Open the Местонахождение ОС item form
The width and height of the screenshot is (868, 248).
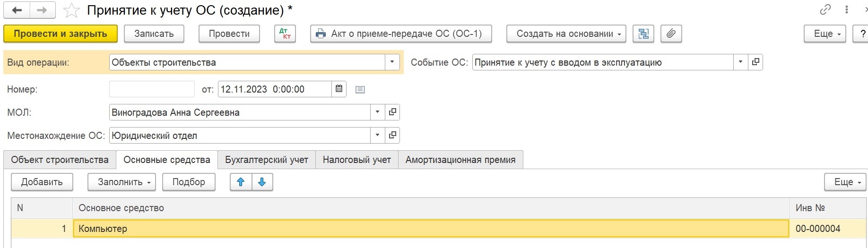[x=392, y=135]
